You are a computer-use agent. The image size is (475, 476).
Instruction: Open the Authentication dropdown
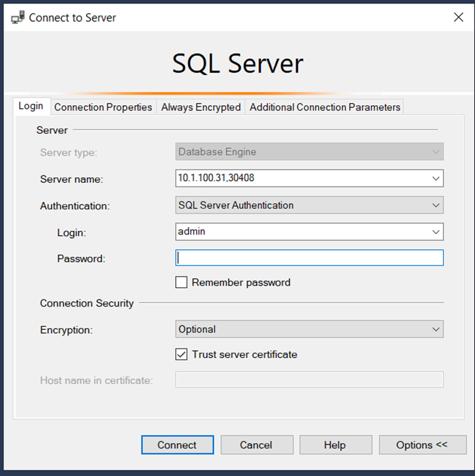coord(309,205)
